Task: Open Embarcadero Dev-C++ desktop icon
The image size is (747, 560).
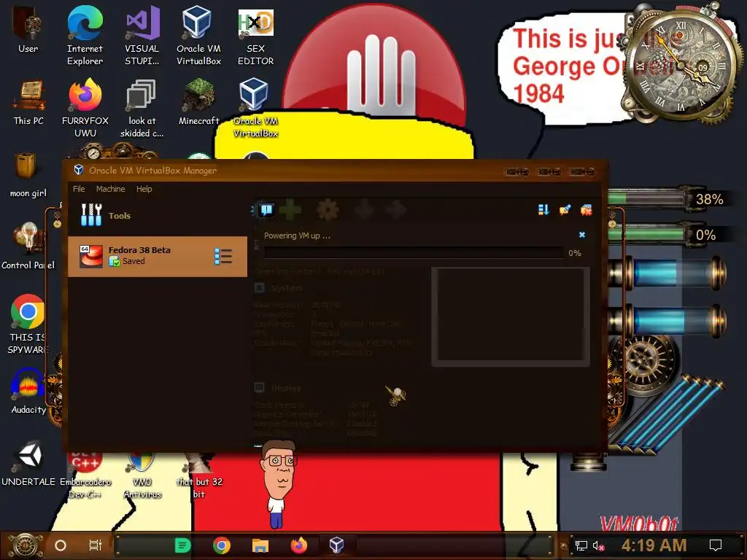Action: point(85,474)
